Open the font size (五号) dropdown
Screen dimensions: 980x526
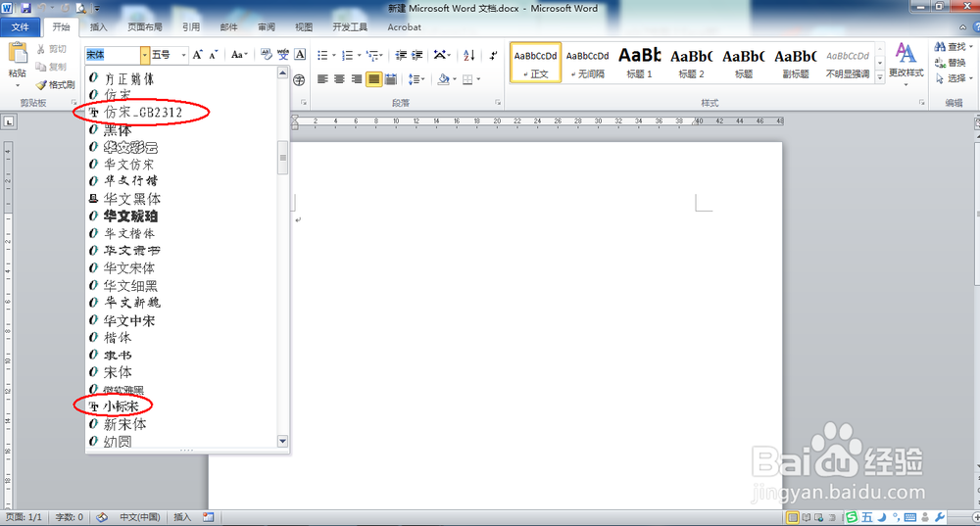click(x=184, y=55)
